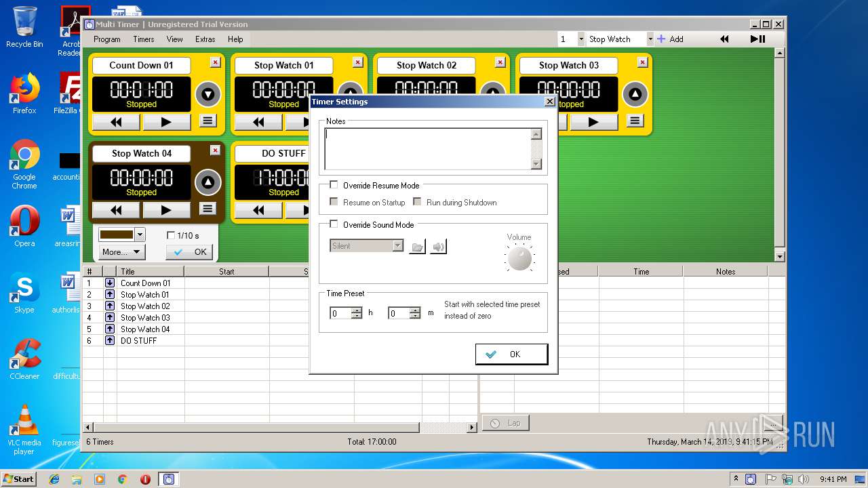Click Count Down 01 direction down-arrow button
This screenshot has height=488, width=868.
pos(208,94)
